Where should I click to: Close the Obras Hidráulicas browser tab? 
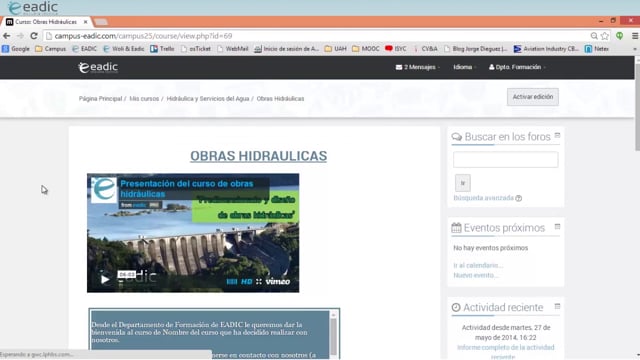(85, 22)
